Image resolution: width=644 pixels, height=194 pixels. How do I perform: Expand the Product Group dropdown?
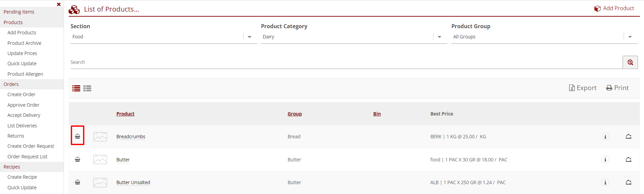[x=630, y=37]
